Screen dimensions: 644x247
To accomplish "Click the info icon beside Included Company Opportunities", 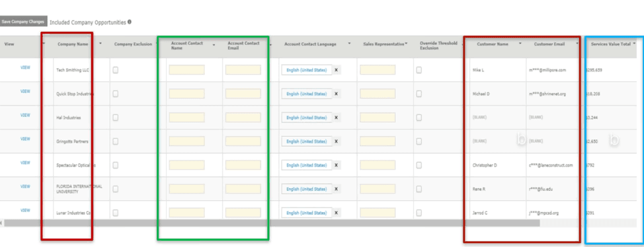I will point(130,22).
